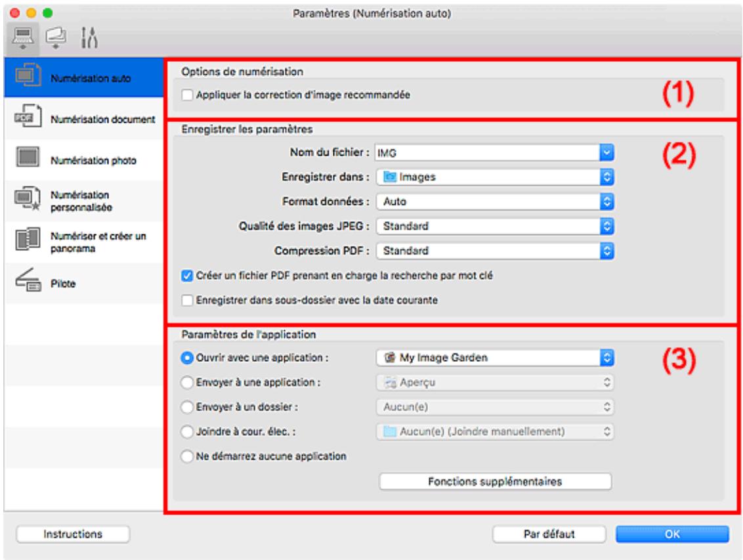Click the PDF document scan icon

28,117
